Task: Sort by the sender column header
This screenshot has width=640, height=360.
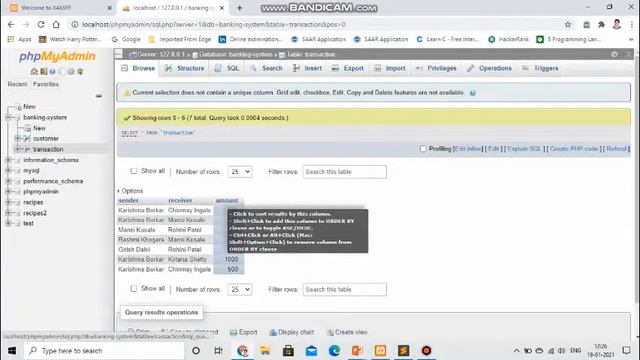Action: (128, 200)
